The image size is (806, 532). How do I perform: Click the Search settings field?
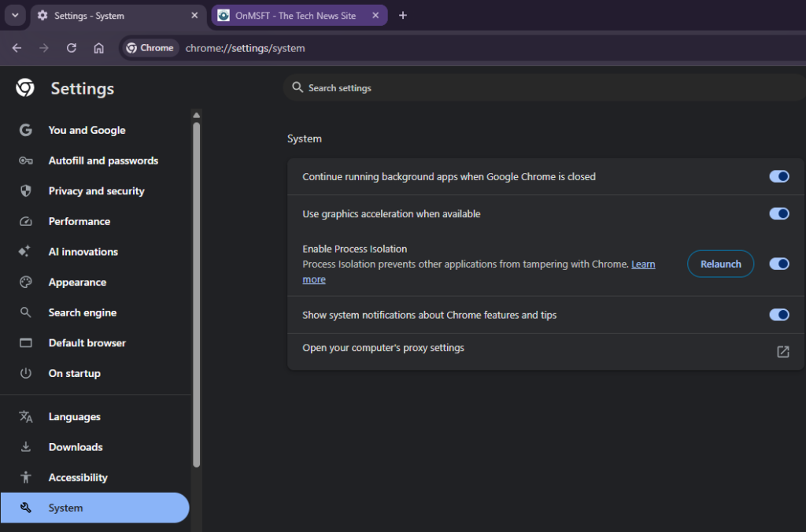click(543, 88)
